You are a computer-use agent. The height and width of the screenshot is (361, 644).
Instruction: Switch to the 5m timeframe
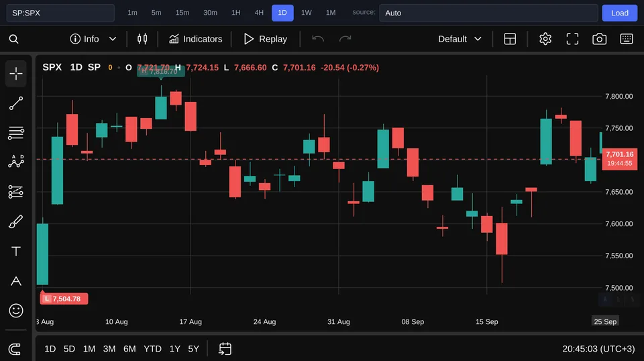[x=156, y=13]
